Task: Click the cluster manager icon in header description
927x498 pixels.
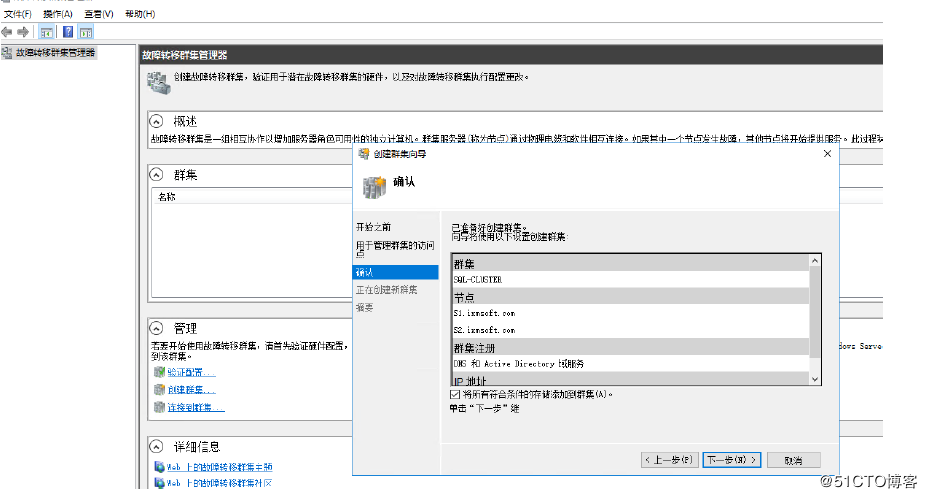Action: pos(158,83)
